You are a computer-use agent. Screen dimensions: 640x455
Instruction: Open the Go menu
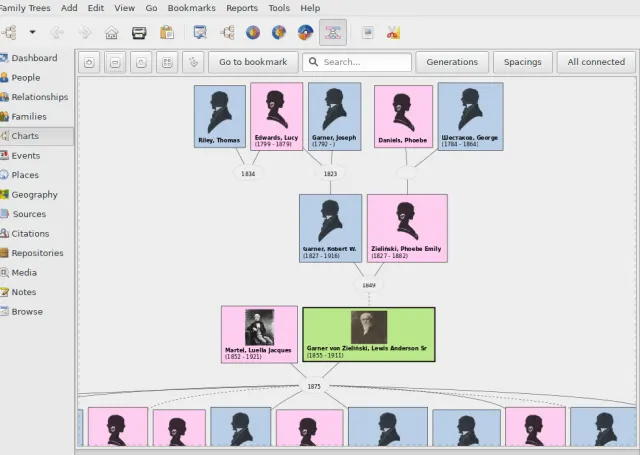click(151, 8)
